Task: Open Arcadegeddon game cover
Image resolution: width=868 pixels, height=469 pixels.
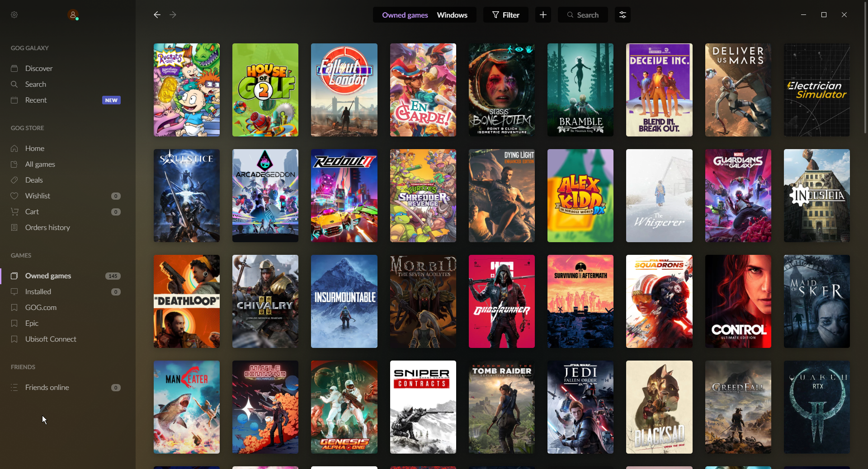Action: coord(265,196)
